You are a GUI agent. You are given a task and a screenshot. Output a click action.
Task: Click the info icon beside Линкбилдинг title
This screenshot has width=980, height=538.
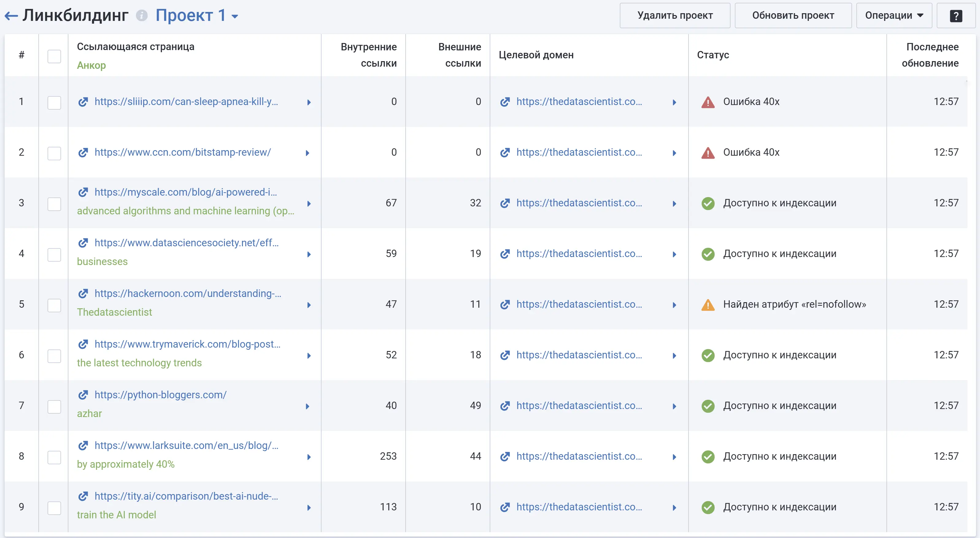click(141, 16)
